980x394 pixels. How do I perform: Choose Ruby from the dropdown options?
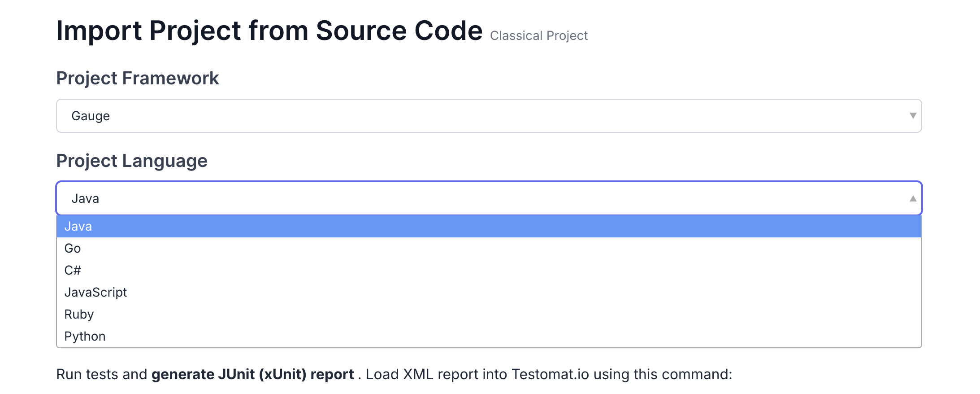pos(489,315)
